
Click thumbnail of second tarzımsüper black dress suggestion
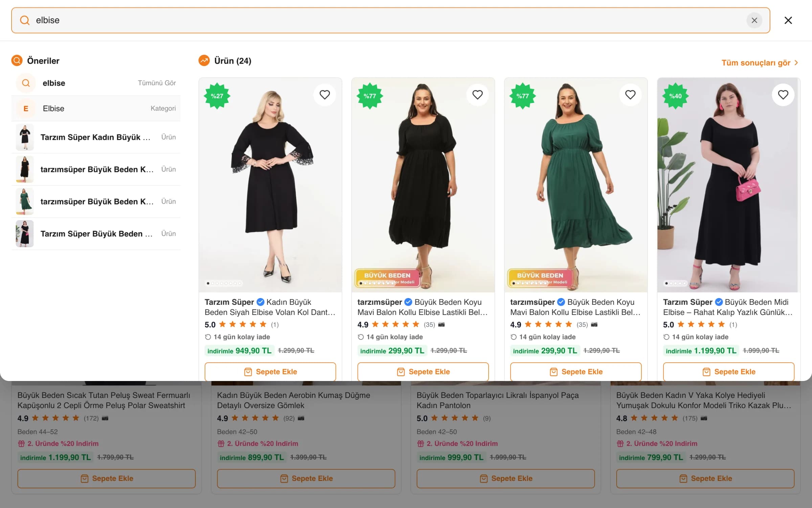tap(25, 169)
